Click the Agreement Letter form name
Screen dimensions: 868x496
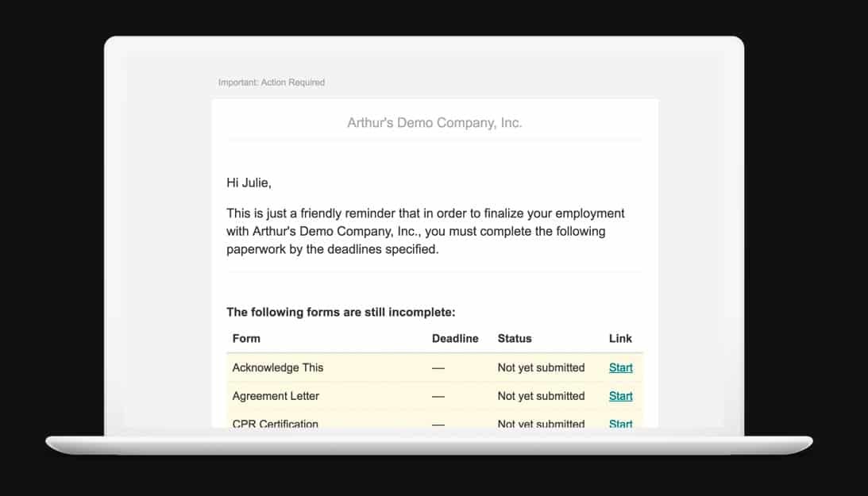(276, 396)
